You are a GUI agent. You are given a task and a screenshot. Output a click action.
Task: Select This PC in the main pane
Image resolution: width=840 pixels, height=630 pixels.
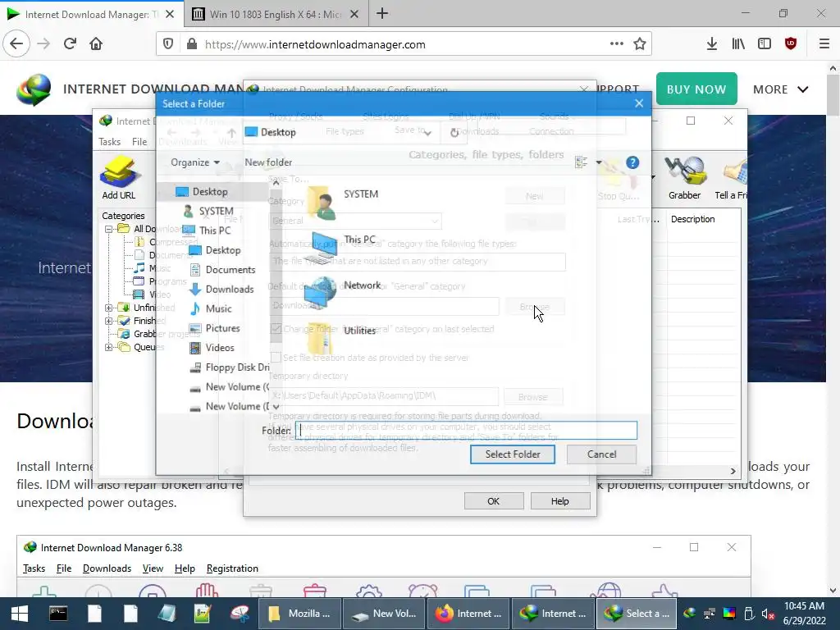[x=321, y=248]
